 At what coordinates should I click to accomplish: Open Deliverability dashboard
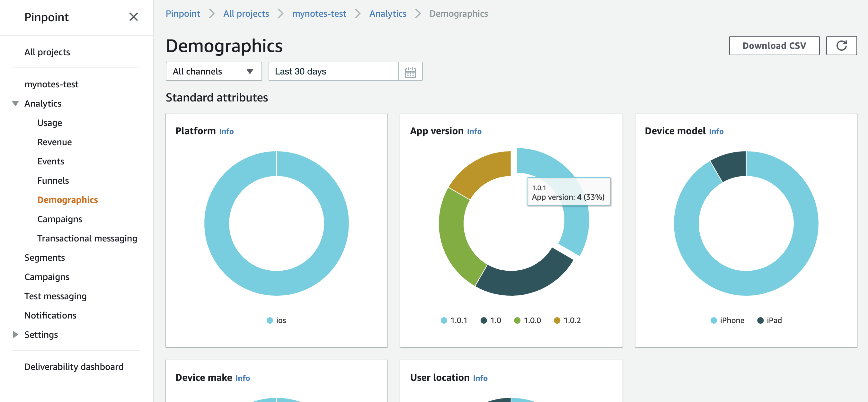coord(74,366)
